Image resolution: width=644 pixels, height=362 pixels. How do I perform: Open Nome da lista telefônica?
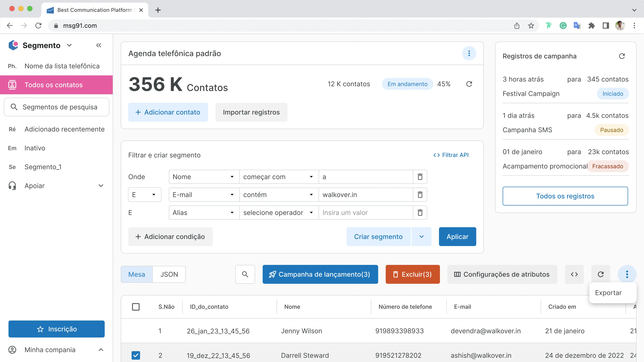pos(56,66)
